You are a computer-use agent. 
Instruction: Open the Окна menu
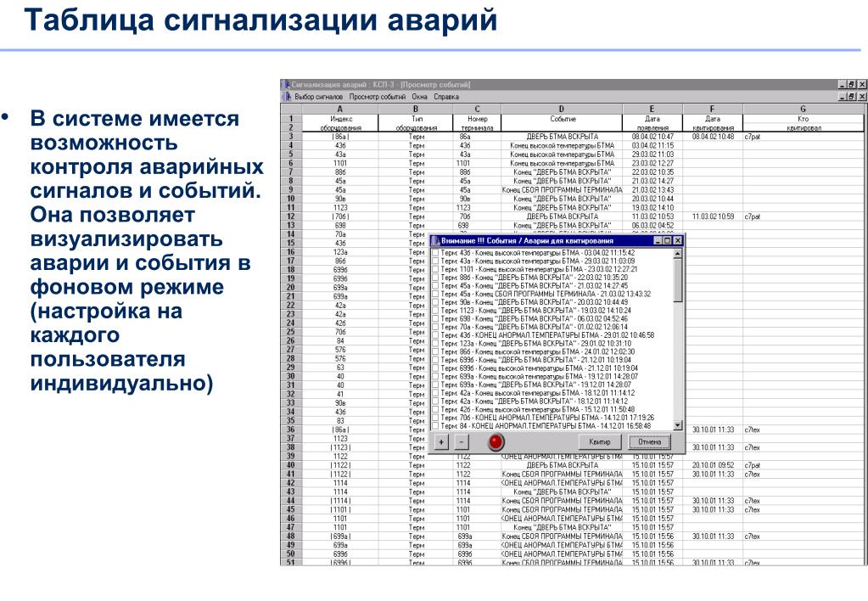pos(419,97)
